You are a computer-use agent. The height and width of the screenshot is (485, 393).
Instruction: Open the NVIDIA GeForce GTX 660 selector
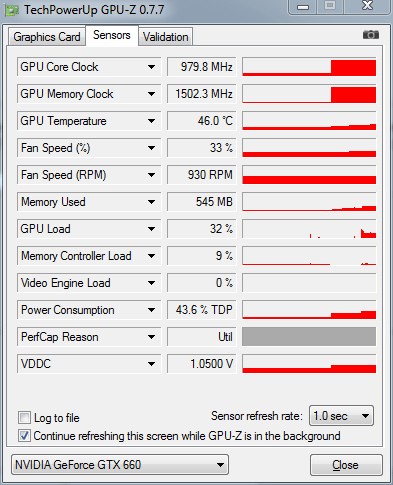120,464
